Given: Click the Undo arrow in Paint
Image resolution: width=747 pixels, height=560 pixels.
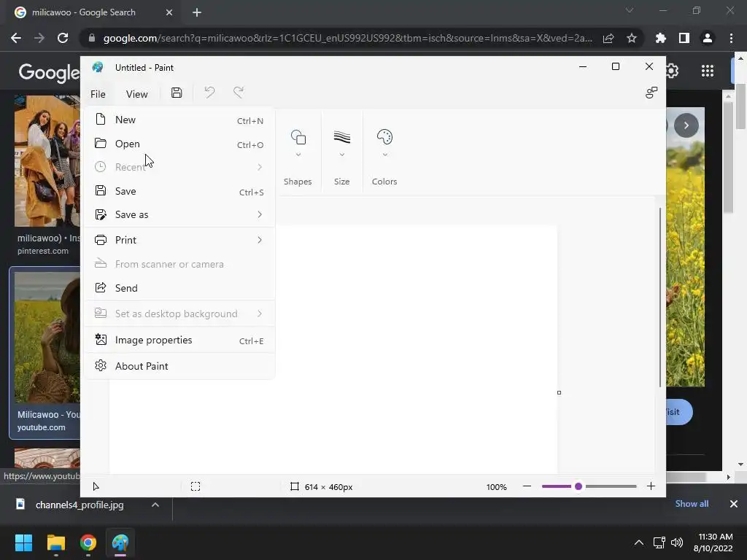Looking at the screenshot, I should pyautogui.click(x=209, y=92).
